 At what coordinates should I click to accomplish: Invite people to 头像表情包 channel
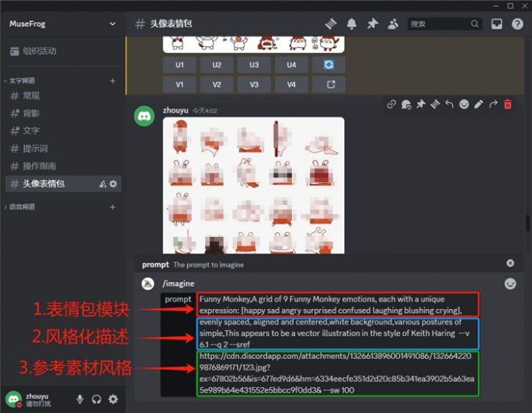[x=102, y=184]
